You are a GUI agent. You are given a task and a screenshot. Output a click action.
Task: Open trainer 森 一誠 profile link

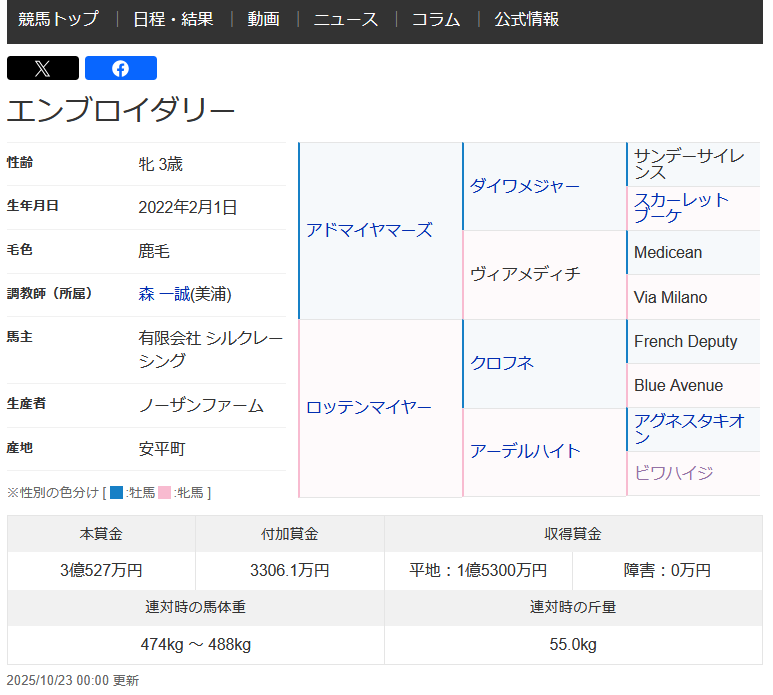pyautogui.click(x=164, y=294)
